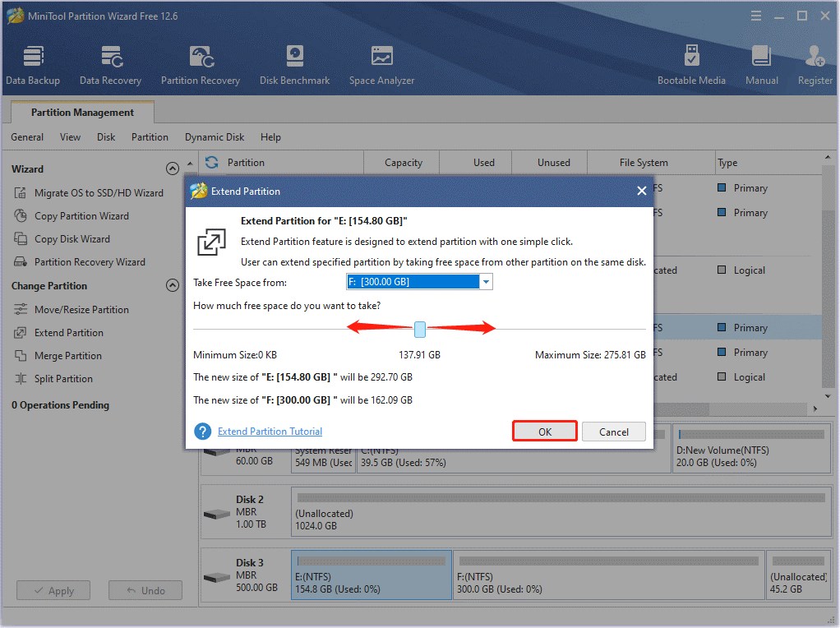Open the General menu
Image resolution: width=840 pixels, height=628 pixels.
(x=27, y=137)
